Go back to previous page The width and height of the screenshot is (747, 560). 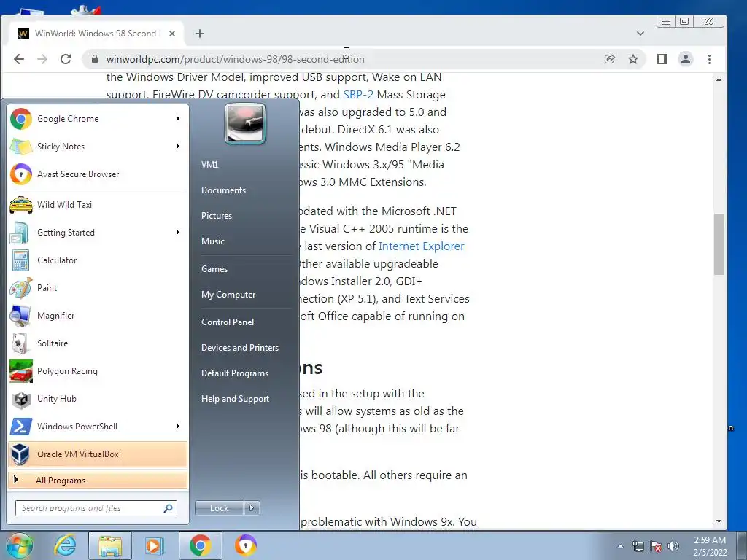[19, 59]
